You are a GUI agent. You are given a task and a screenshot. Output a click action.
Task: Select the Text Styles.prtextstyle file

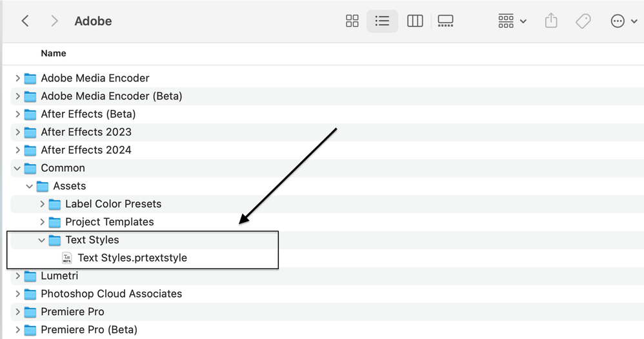coord(132,258)
